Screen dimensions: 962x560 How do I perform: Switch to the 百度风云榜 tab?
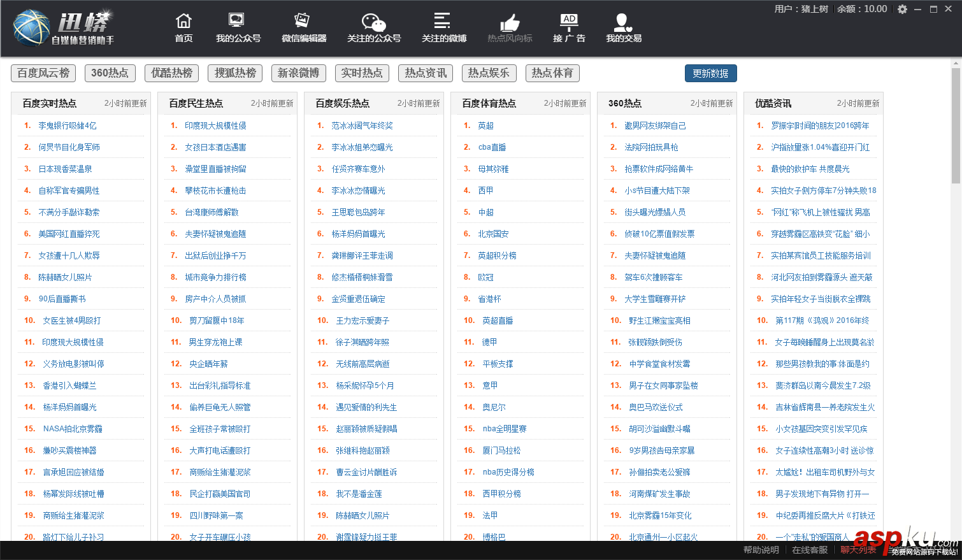tap(42, 73)
